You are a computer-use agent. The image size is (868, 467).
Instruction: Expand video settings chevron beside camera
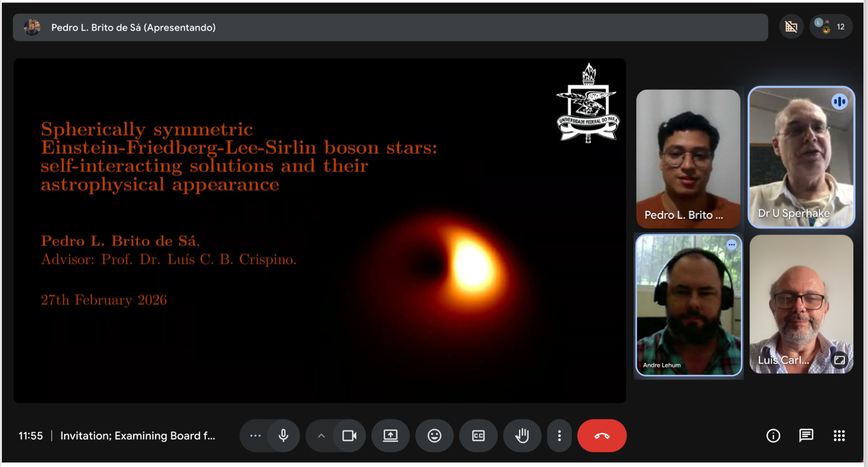321,435
